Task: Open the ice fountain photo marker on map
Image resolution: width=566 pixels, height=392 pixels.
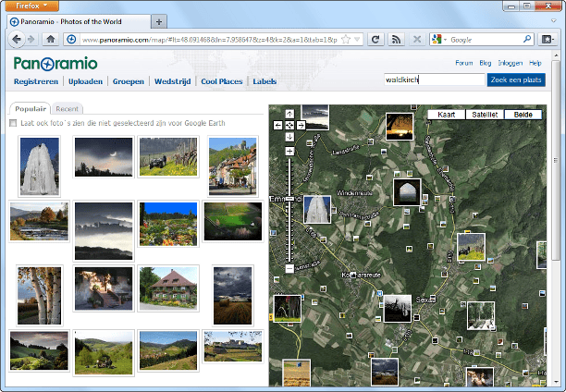Action: 317,210
